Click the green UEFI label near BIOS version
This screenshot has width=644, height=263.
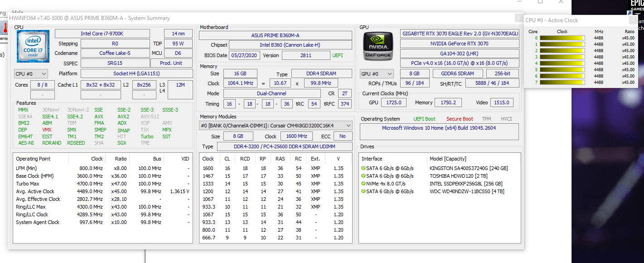click(338, 55)
